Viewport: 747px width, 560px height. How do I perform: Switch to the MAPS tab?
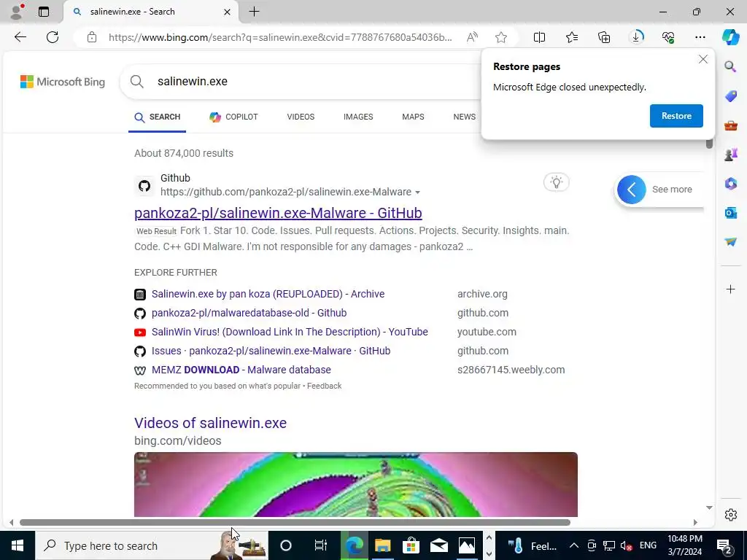[x=413, y=117]
